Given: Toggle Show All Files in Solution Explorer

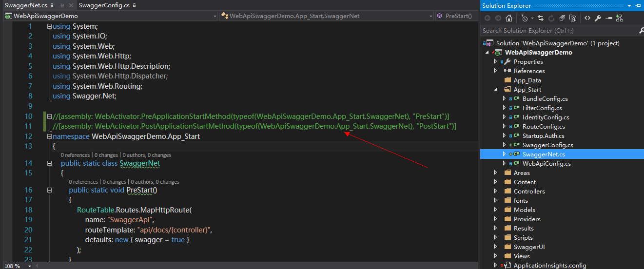Looking at the screenshot, I should [x=573, y=18].
